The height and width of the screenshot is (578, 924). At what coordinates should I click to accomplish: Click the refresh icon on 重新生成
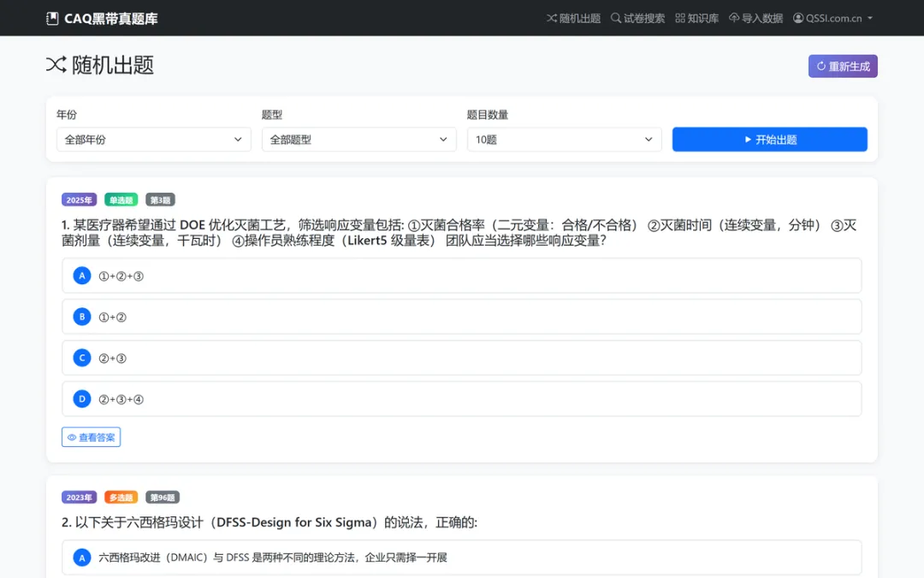tap(820, 66)
